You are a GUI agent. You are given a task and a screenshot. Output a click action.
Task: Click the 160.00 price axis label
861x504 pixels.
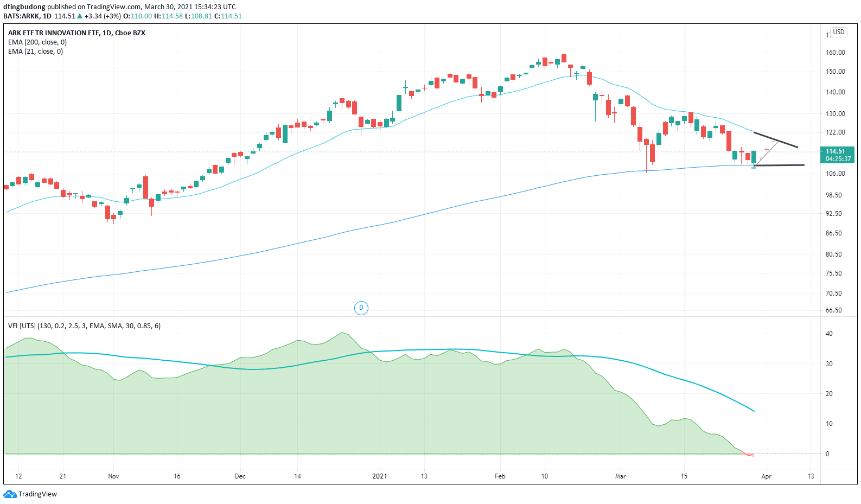pyautogui.click(x=836, y=53)
